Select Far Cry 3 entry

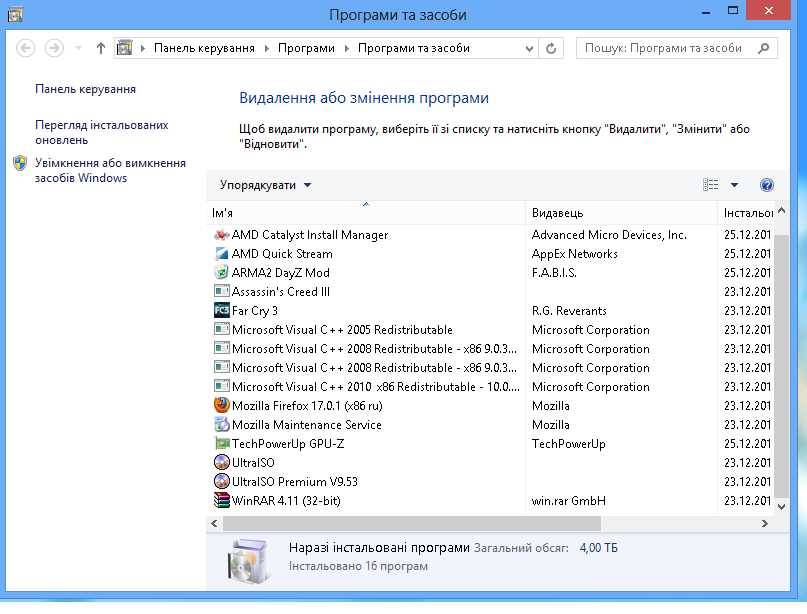[x=492, y=311]
